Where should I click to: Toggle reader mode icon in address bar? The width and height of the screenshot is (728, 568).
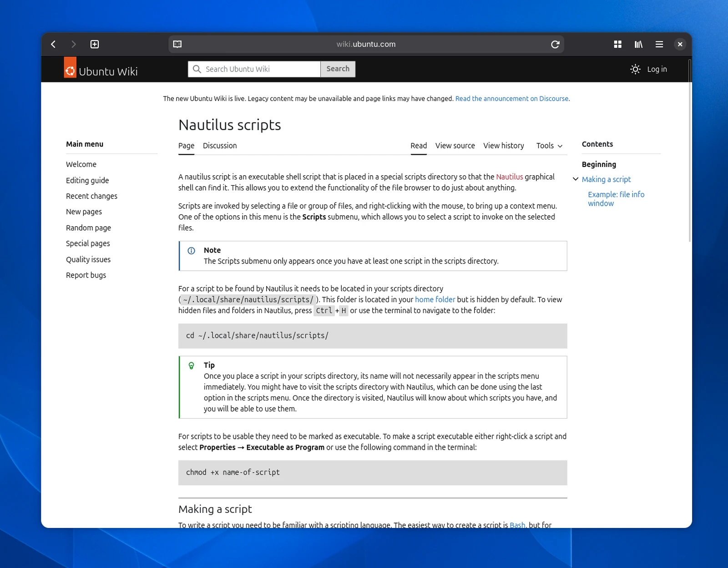177,44
